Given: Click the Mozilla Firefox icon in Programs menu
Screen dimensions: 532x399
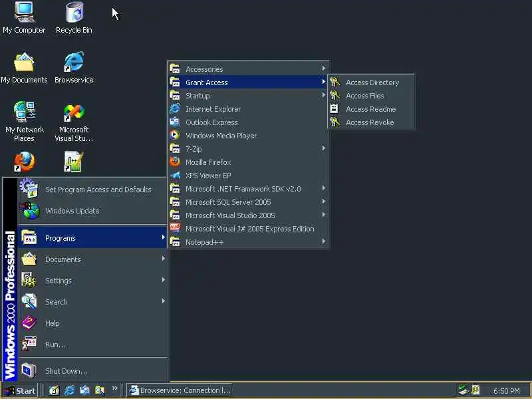Looking at the screenshot, I should [x=175, y=162].
